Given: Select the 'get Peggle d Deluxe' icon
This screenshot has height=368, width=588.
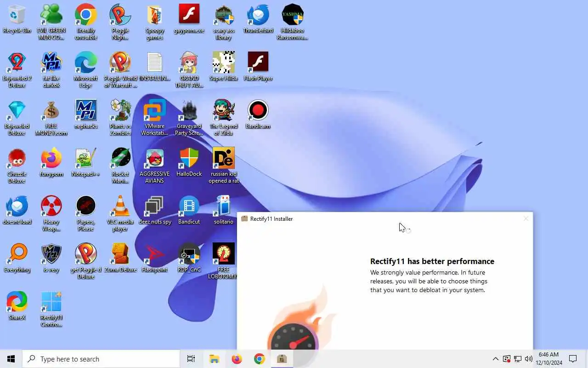Looking at the screenshot, I should 86,261.
